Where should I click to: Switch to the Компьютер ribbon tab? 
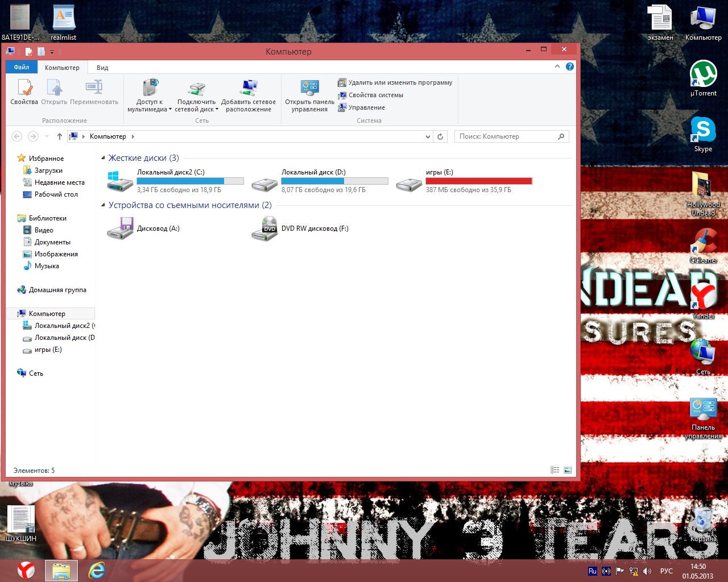tap(62, 68)
